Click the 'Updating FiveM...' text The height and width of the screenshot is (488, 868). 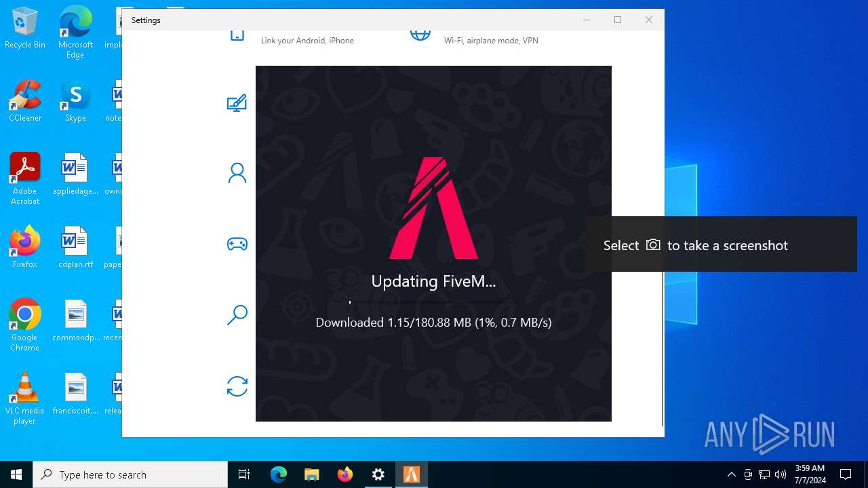433,281
